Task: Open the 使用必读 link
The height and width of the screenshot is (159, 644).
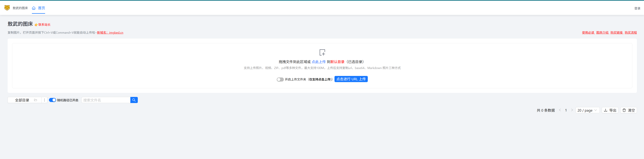Action: (x=588, y=32)
